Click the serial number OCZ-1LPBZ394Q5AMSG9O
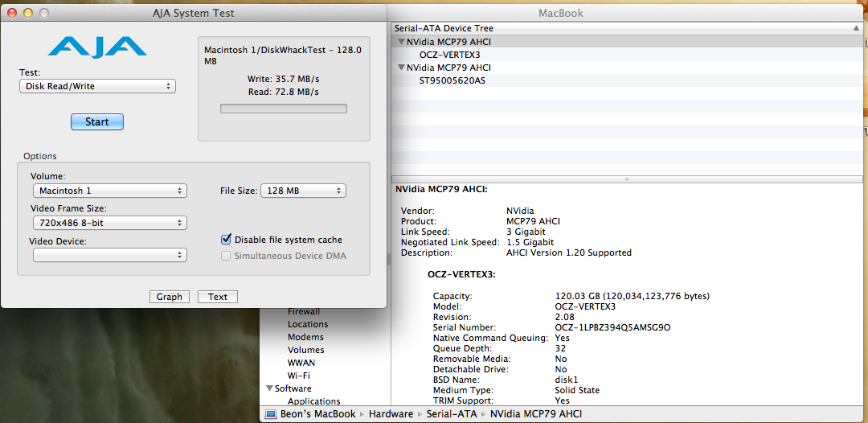The image size is (868, 423). point(612,327)
